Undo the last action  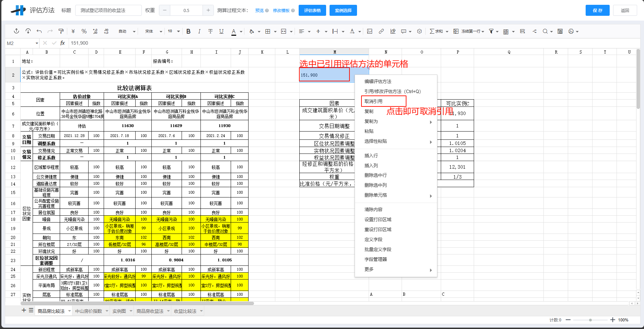click(x=39, y=31)
